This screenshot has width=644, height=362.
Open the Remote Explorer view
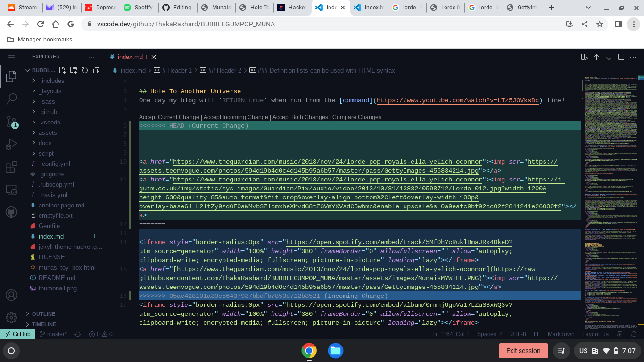coord(11,190)
